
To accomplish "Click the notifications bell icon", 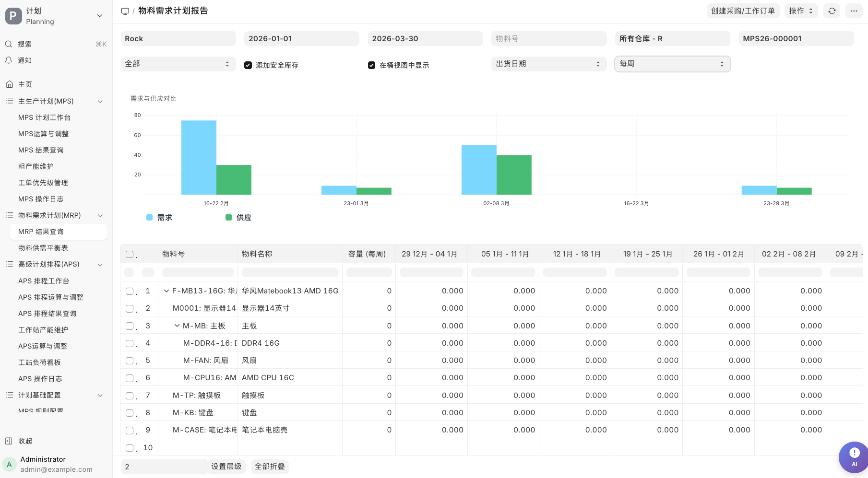I will pos(9,60).
